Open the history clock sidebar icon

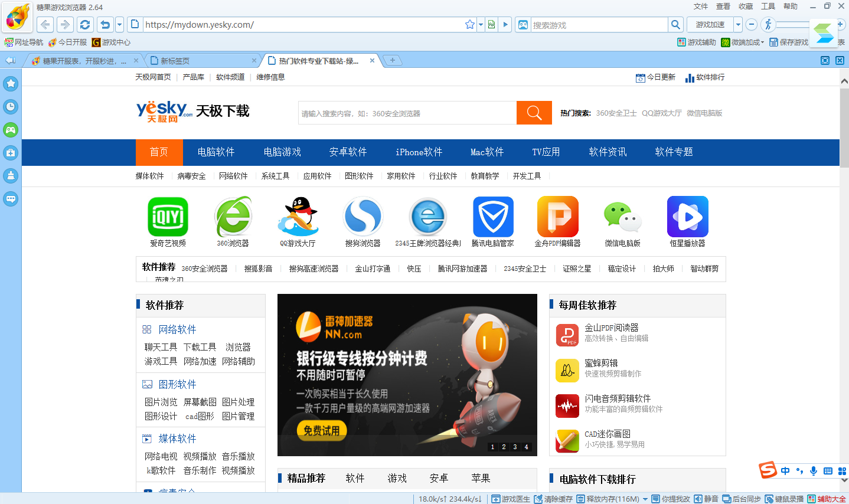pos(11,107)
